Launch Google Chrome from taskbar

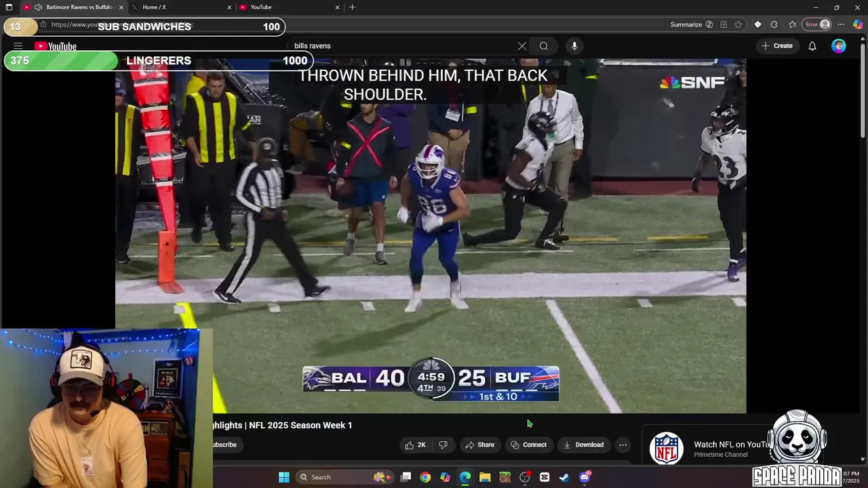coord(425,477)
